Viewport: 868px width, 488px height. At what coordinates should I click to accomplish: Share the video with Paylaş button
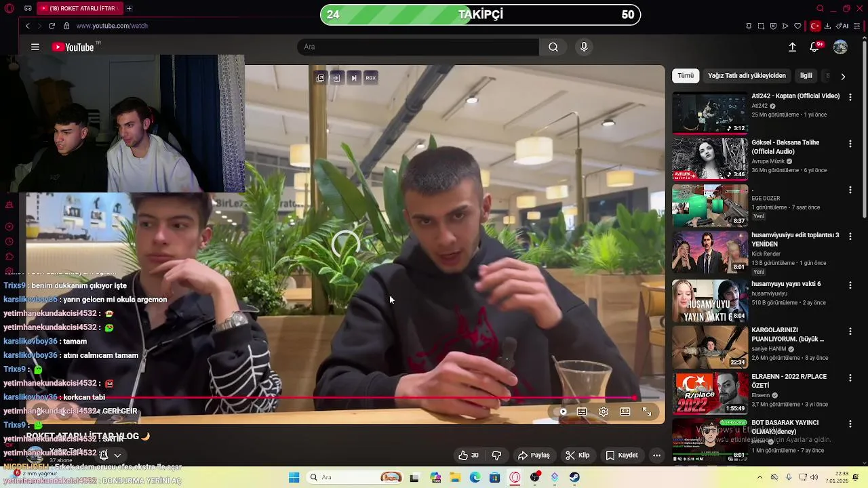point(534,455)
